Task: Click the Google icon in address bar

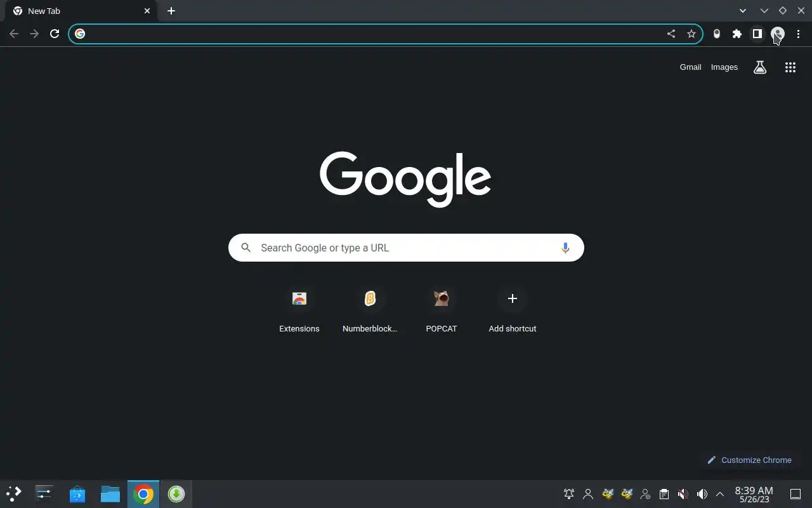Action: (80, 34)
